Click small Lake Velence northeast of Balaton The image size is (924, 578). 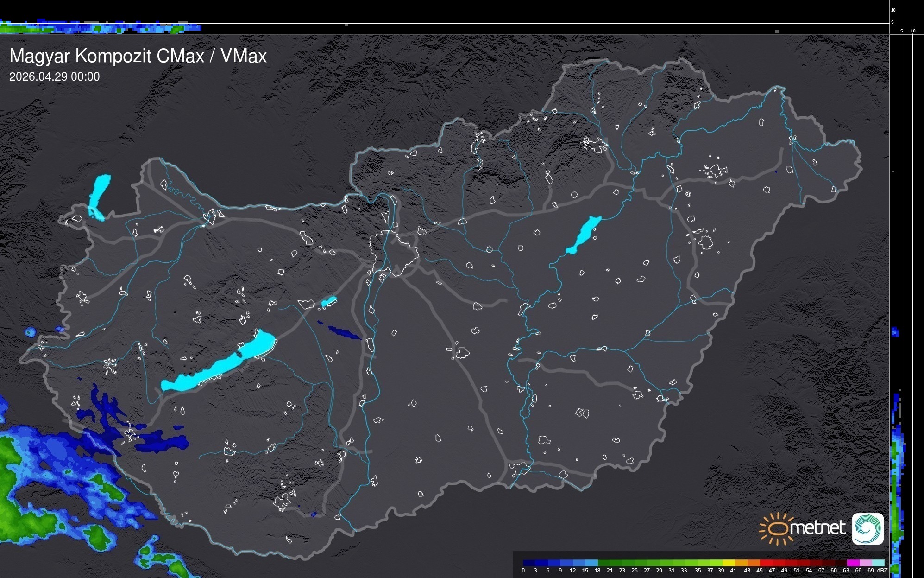click(328, 302)
